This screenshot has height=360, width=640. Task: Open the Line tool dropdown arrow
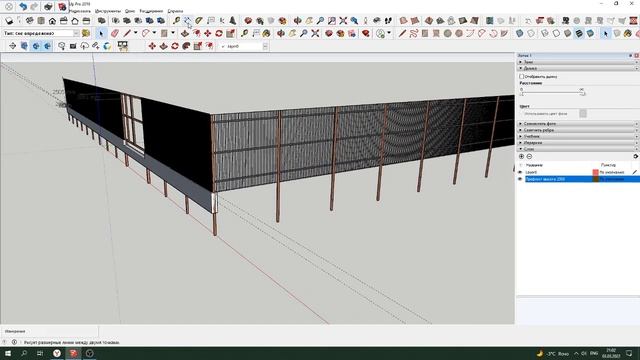click(136, 33)
